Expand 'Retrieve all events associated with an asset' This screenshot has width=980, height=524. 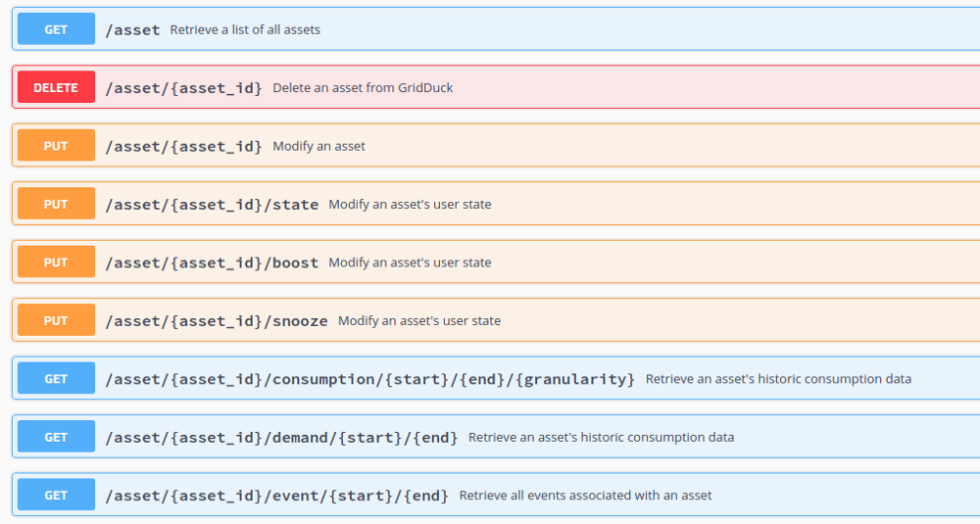(586, 496)
